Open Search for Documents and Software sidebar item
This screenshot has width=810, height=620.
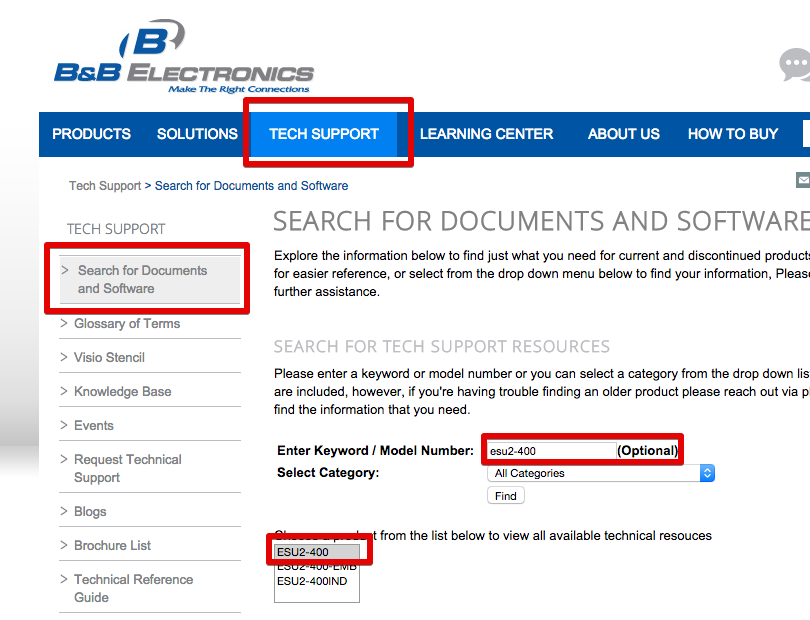point(150,279)
